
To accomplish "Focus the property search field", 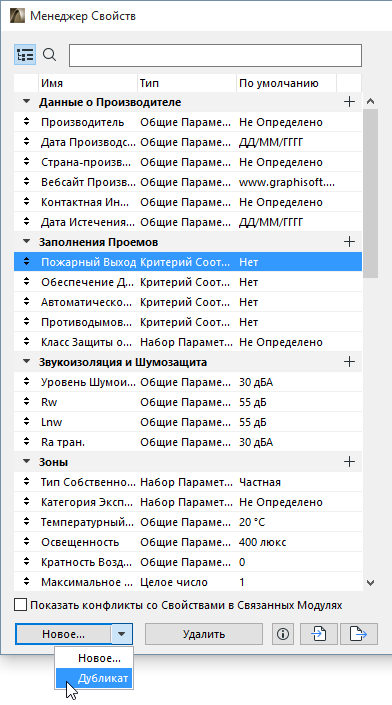I will (215, 55).
